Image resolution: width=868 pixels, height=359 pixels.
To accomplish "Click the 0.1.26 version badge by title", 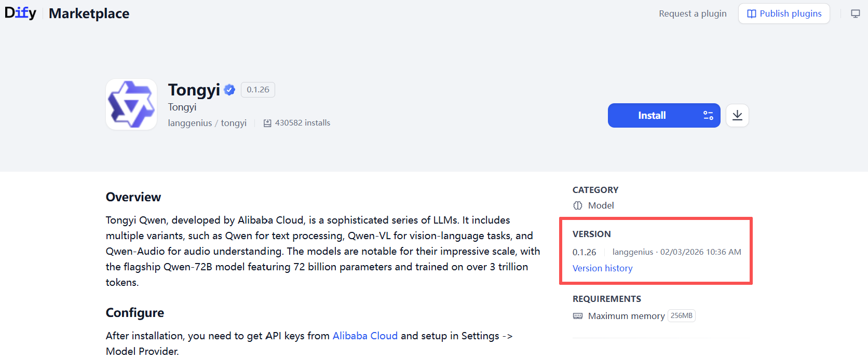I will coord(258,90).
